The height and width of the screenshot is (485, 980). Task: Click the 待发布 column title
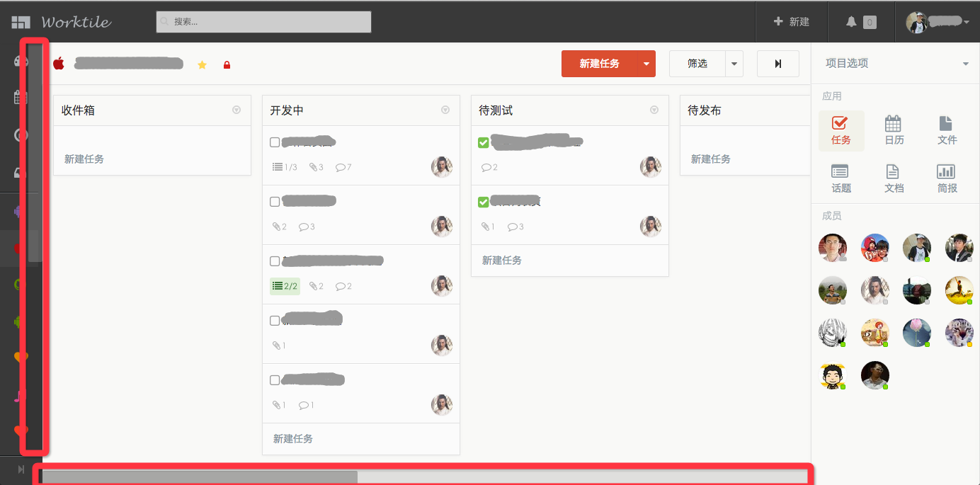[705, 110]
